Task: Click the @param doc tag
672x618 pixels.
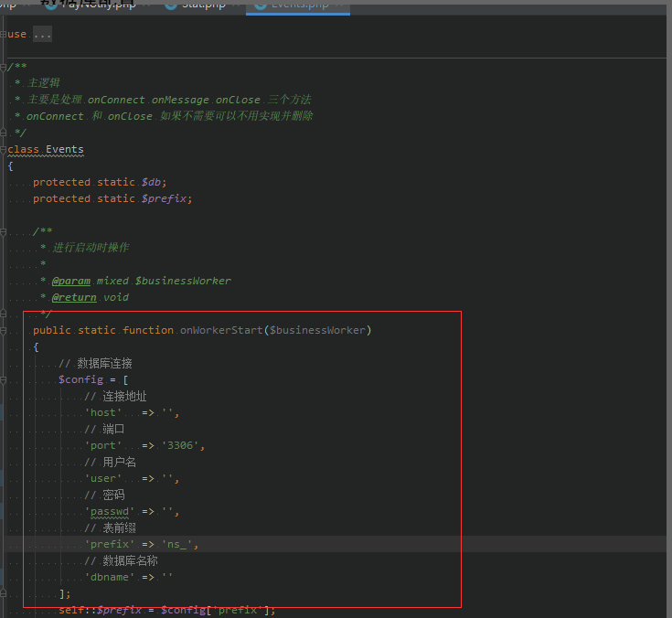Action: click(71, 282)
